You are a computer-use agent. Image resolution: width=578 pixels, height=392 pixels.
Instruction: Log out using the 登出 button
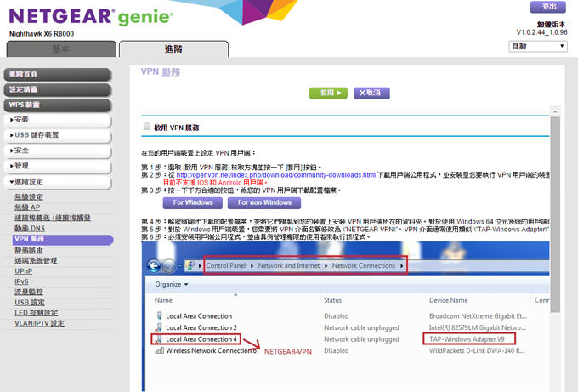548,7
